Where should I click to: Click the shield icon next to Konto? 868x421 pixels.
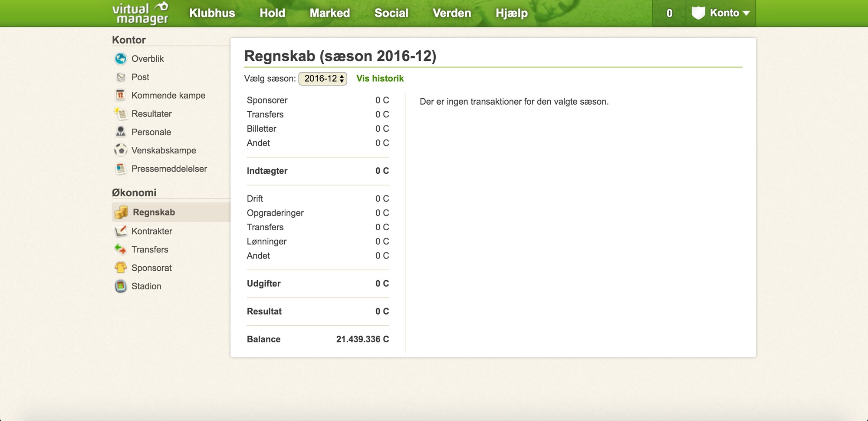[x=698, y=13]
